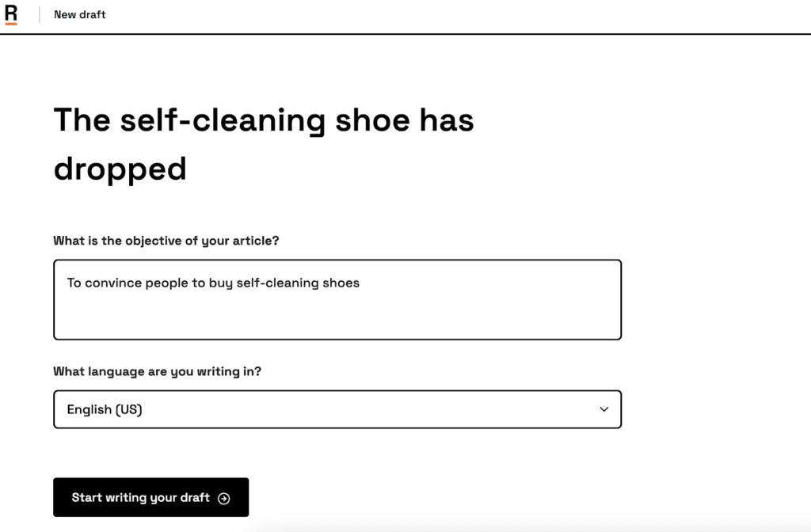
Task: Click the empty lower area of the objective box
Action: tap(337, 321)
